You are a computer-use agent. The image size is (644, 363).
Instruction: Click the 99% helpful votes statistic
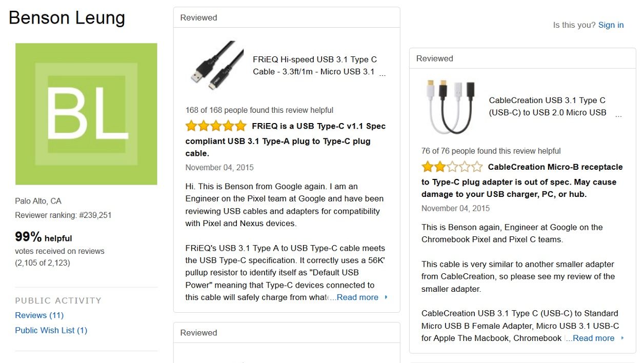coord(44,237)
